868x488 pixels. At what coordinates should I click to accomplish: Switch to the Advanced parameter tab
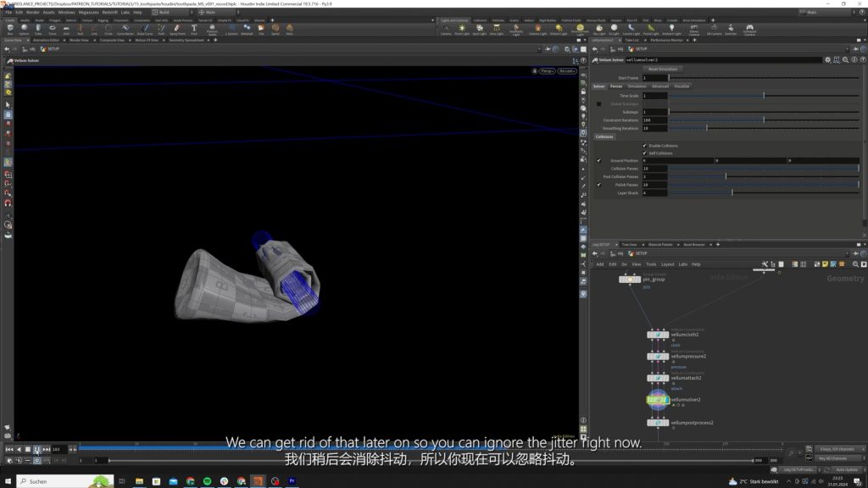659,86
